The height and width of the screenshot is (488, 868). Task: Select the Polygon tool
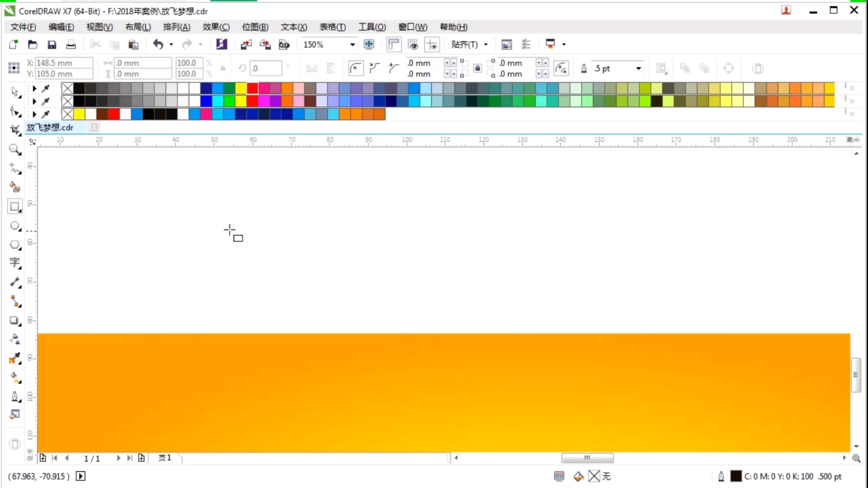pyautogui.click(x=14, y=244)
